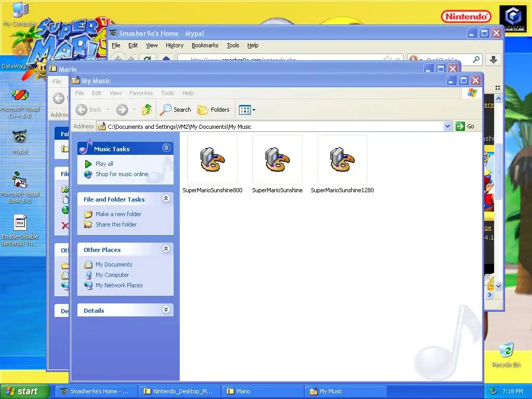Collapse File and Folder Tasks panel

coord(166,198)
